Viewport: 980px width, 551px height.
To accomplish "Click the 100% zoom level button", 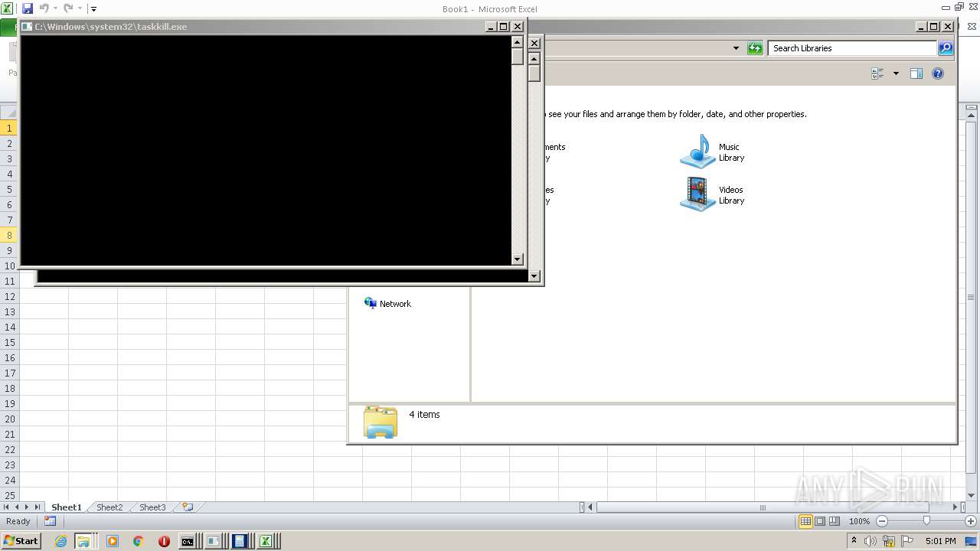I will point(859,521).
